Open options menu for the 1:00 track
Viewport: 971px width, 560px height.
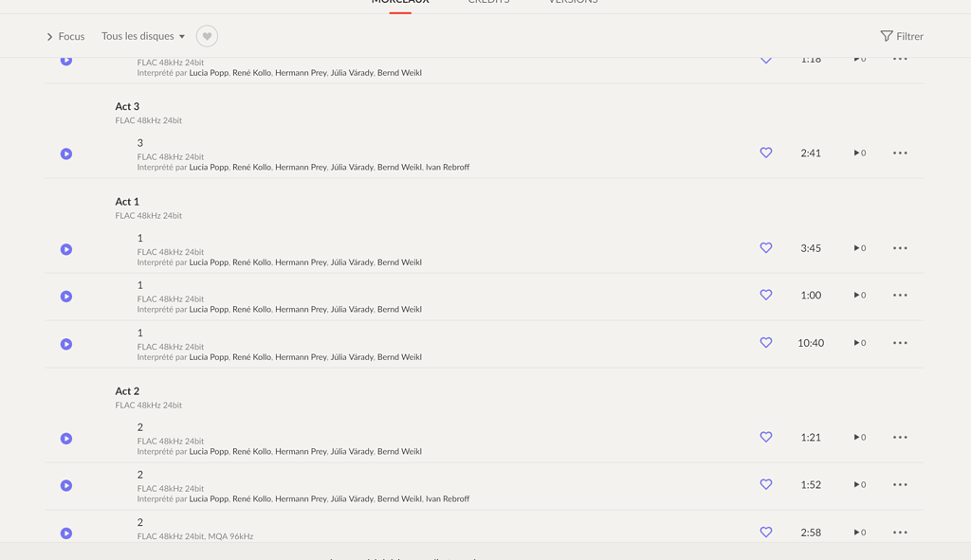click(x=898, y=295)
